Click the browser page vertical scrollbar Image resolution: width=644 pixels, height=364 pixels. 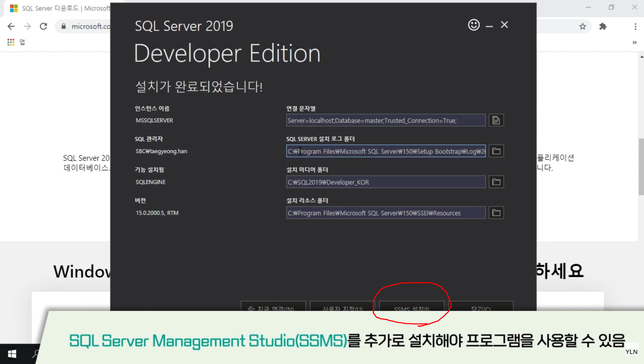click(x=641, y=166)
